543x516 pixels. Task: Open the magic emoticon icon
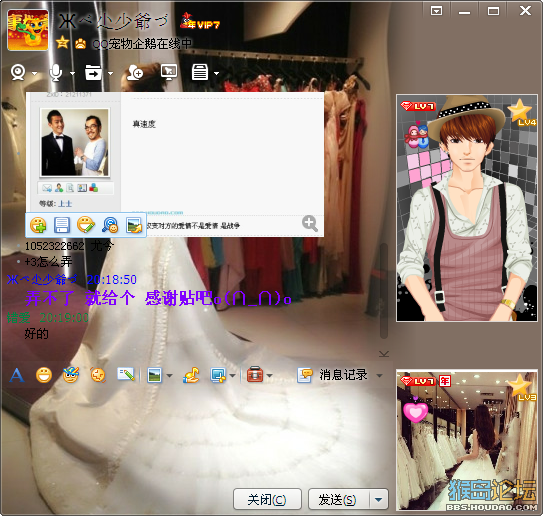(x=71, y=375)
